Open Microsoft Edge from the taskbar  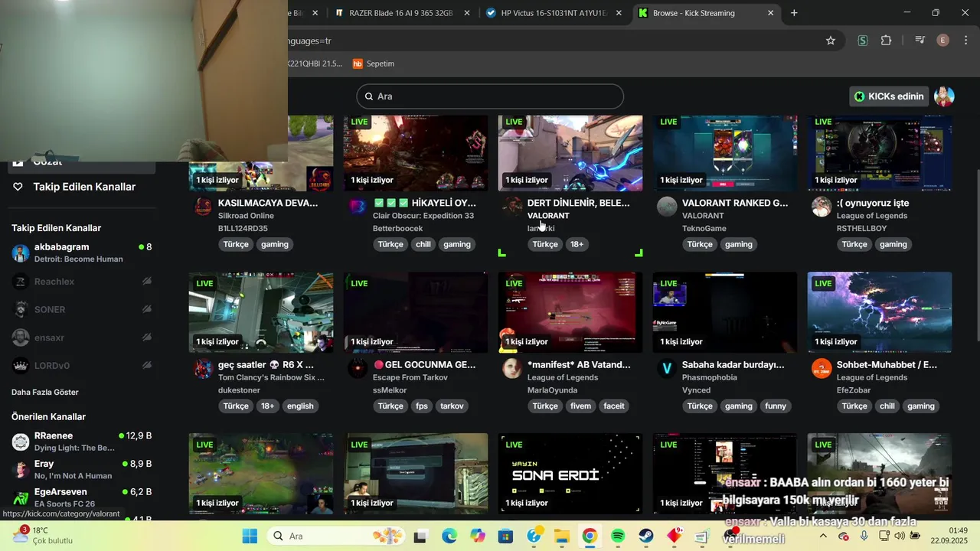[449, 536]
